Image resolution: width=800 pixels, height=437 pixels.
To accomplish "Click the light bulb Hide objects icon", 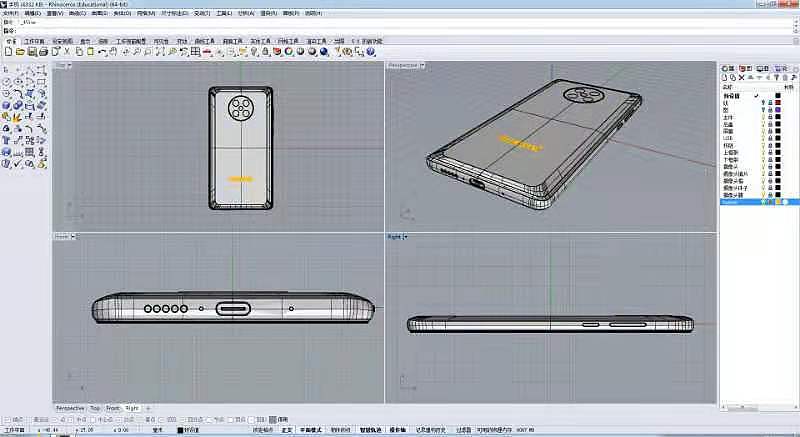I will (x=254, y=52).
